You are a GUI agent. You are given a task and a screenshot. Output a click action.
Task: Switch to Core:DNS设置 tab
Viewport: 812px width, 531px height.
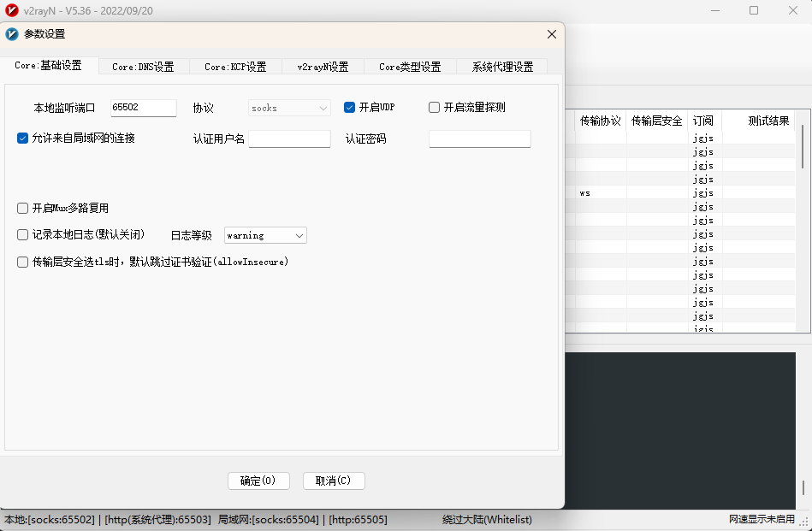pos(143,67)
